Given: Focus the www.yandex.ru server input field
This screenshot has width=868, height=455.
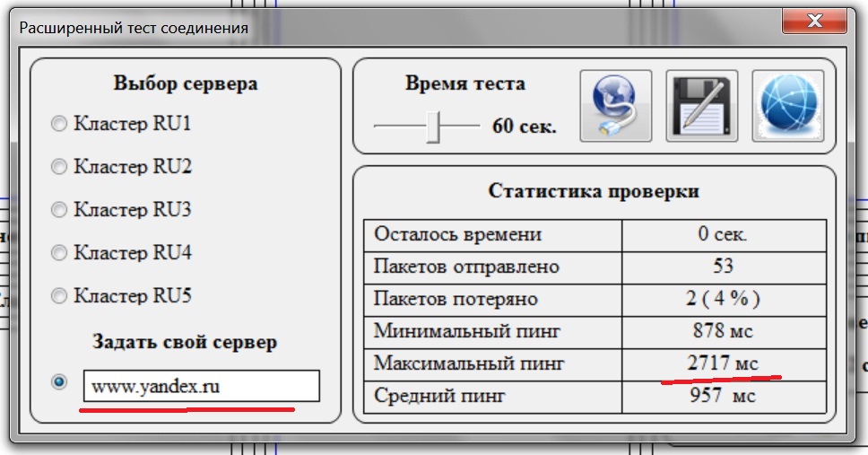Looking at the screenshot, I should (x=201, y=387).
